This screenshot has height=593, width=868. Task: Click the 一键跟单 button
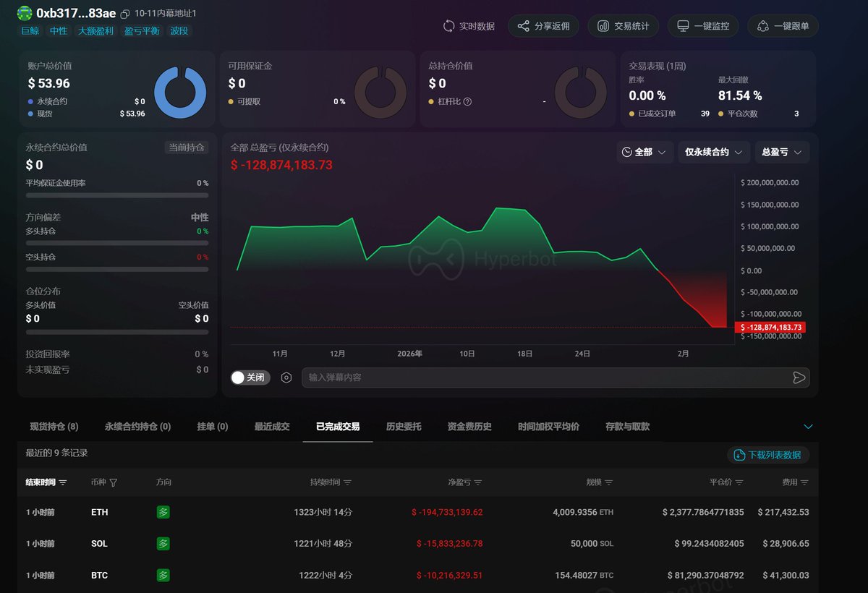(x=783, y=26)
